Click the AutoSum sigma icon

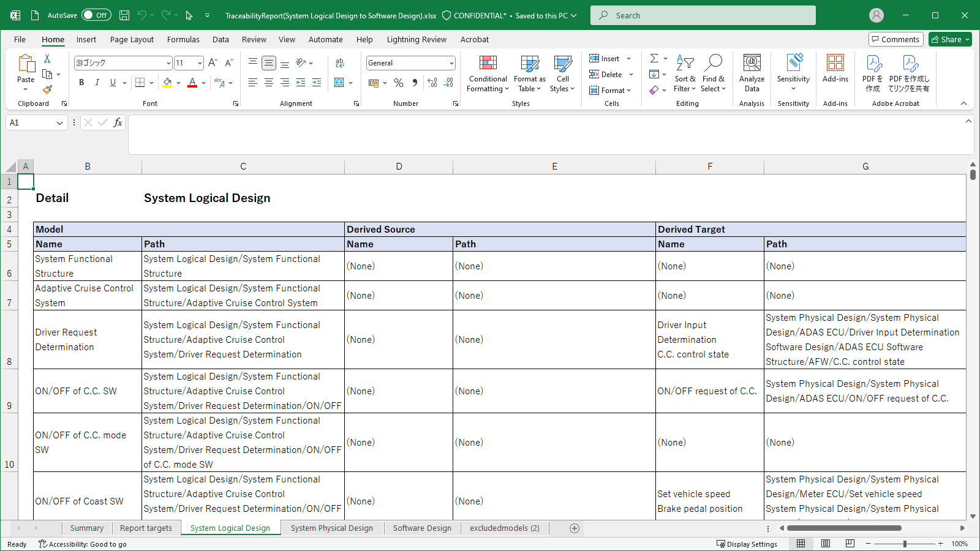click(x=654, y=58)
